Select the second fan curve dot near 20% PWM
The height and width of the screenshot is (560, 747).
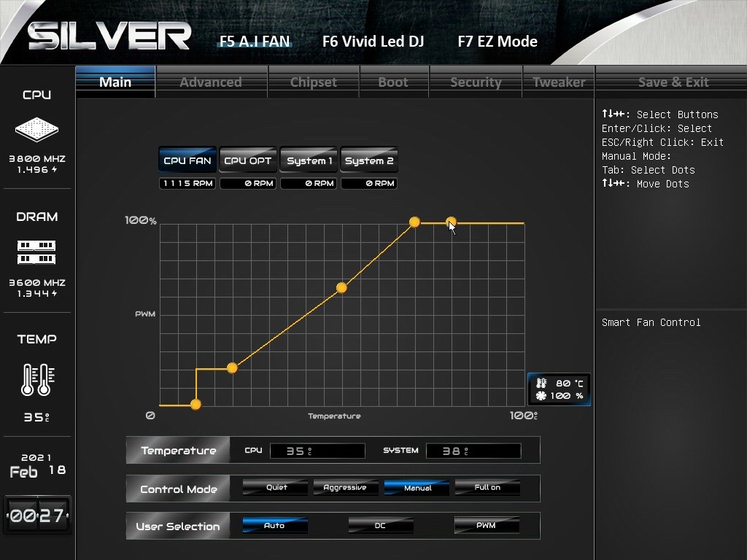232,367
